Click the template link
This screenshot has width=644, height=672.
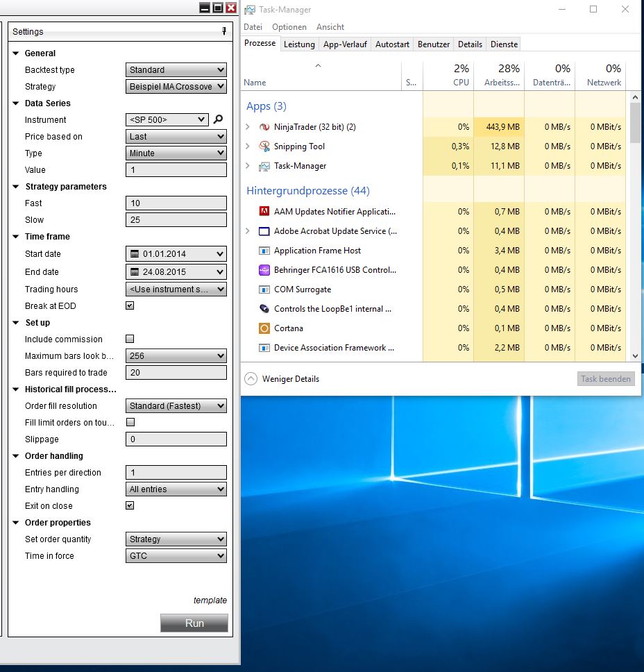[210, 600]
